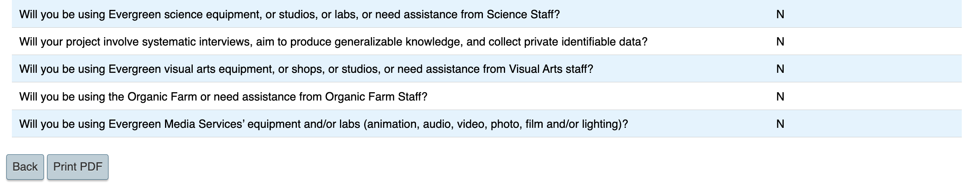Select the visual arts equipment question text
The height and width of the screenshot is (186, 980).
[306, 69]
